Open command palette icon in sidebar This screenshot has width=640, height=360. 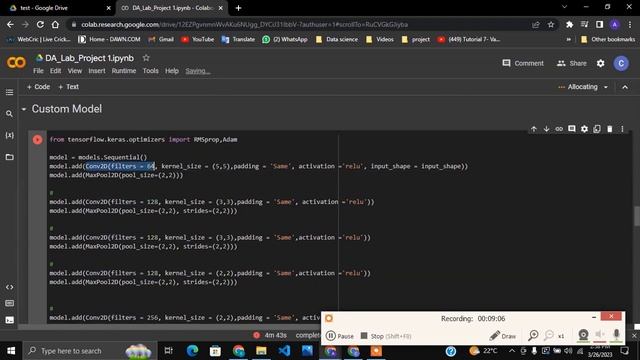click(x=9, y=303)
